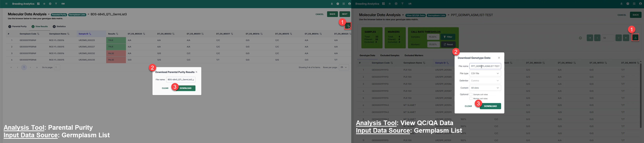Open the Rows per page dropdown

[344, 67]
